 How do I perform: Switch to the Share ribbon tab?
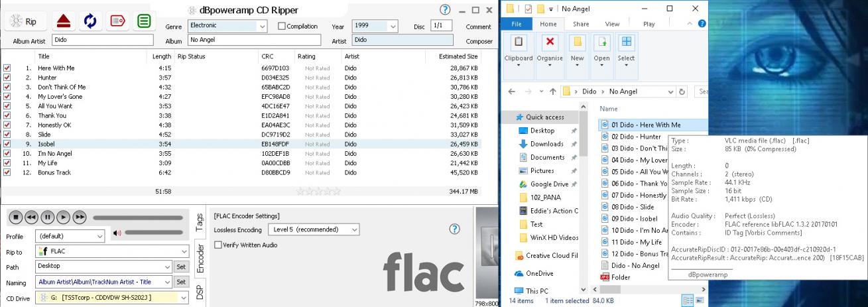pos(581,24)
